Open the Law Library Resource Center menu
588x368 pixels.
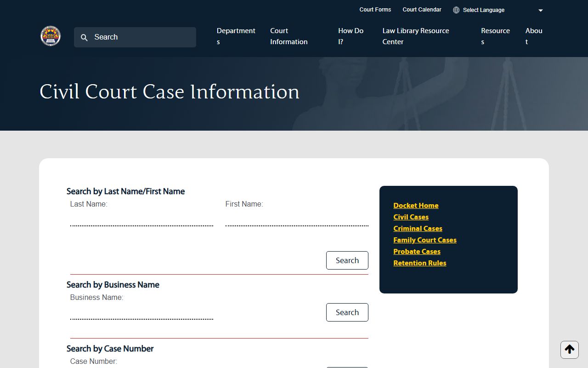tap(416, 36)
